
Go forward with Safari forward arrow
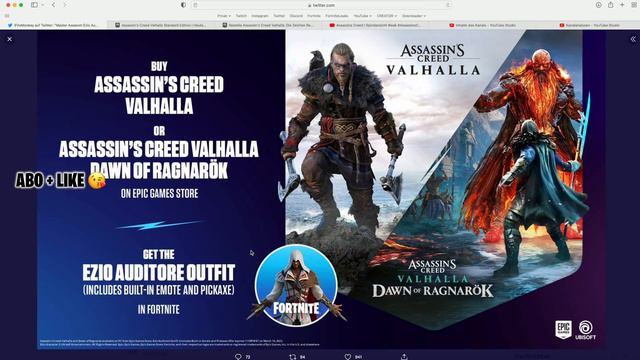pyautogui.click(x=64, y=5)
